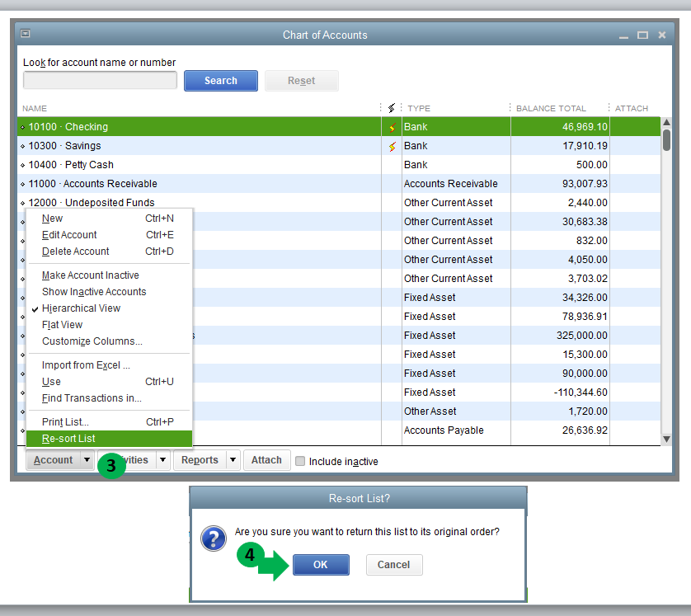
Task: Open Customize Columns... option
Action: pyautogui.click(x=110, y=341)
